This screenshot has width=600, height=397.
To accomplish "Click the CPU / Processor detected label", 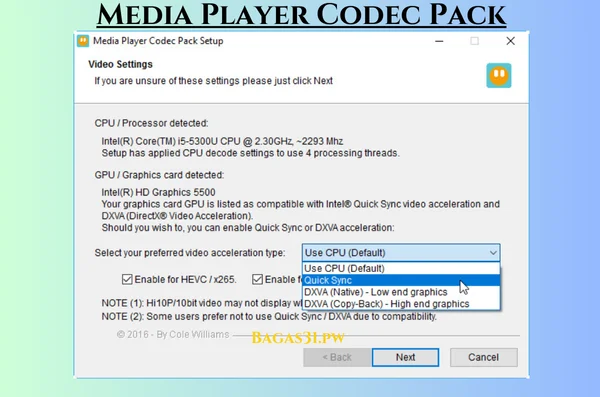I will point(152,123).
